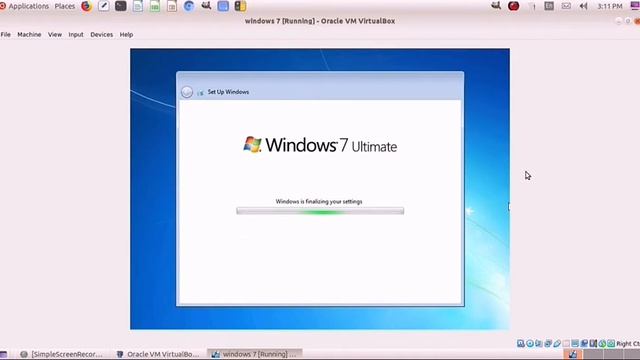Click the USB devices status icon
This screenshot has height=360, width=640.
pos(557,343)
